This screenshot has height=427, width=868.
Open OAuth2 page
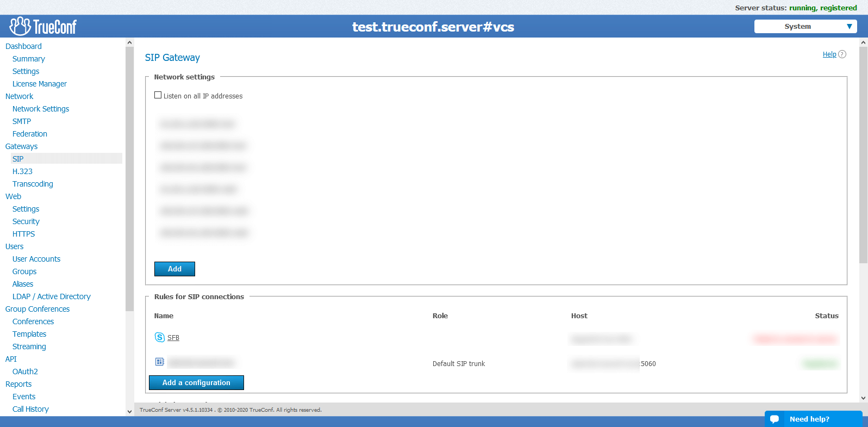pos(25,372)
